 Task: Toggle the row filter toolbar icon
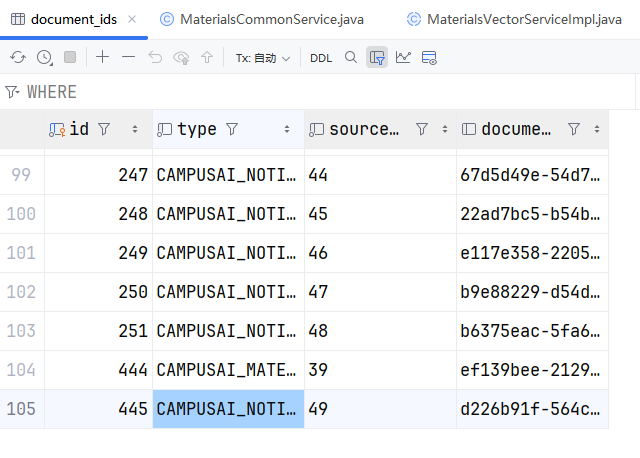click(x=377, y=58)
